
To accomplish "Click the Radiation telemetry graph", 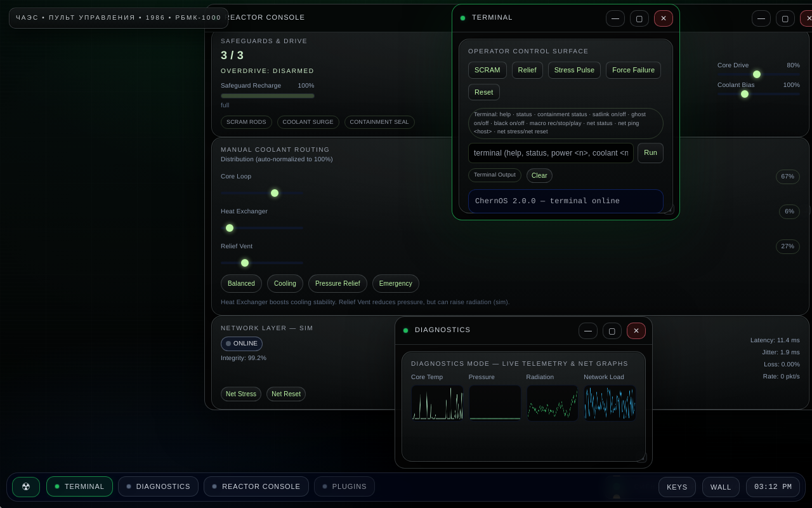I will click(x=552, y=403).
